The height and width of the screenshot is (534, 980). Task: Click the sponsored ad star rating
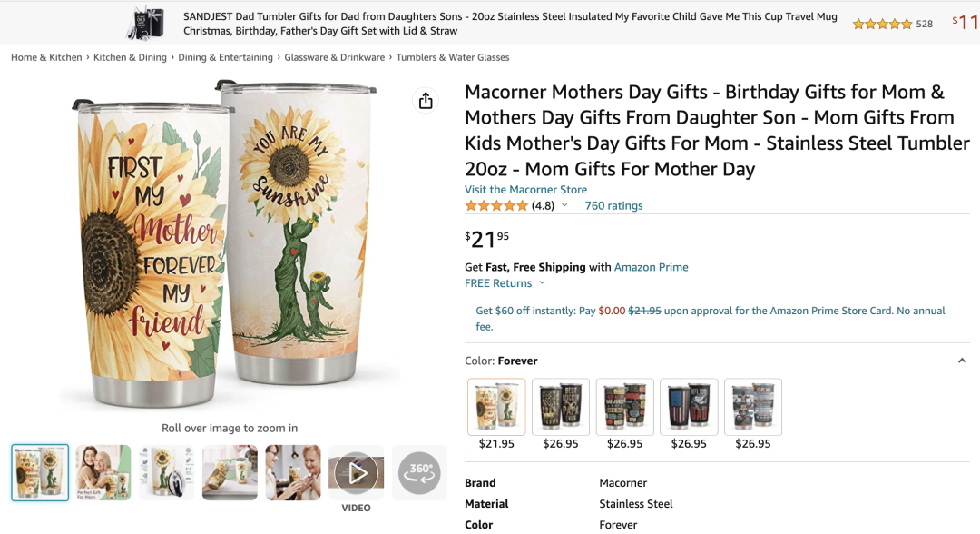click(882, 24)
